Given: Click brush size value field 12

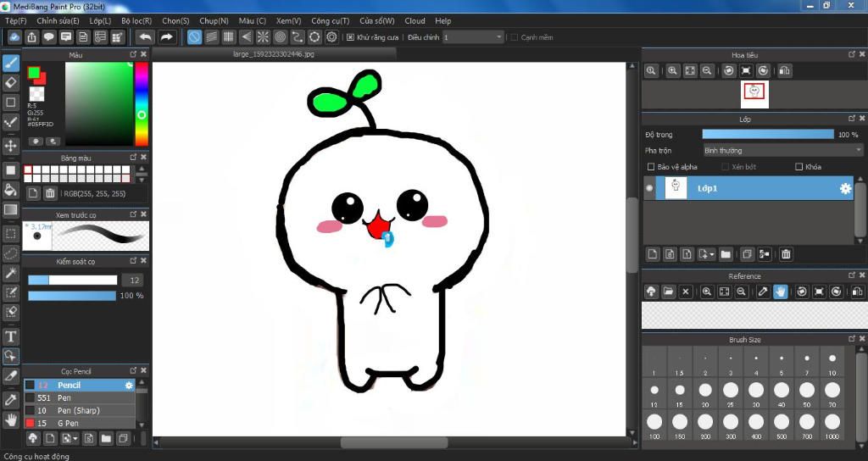Looking at the screenshot, I should click(x=134, y=280).
